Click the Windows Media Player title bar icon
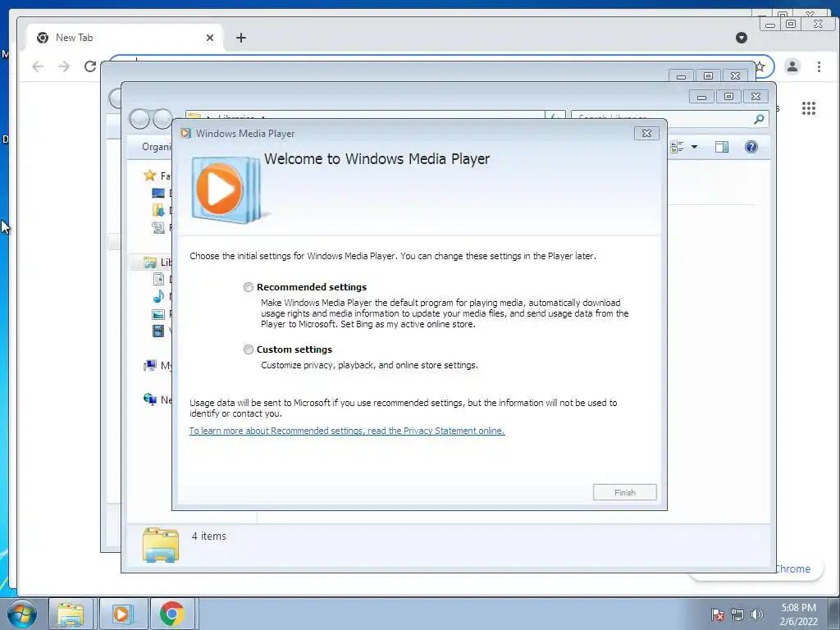The height and width of the screenshot is (630, 840). pyautogui.click(x=186, y=134)
